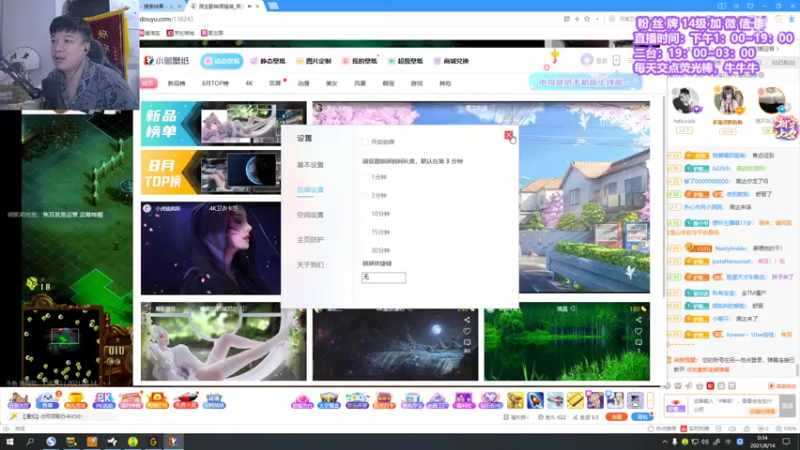Like the green forest wallpaper with heart icon

pos(638,331)
